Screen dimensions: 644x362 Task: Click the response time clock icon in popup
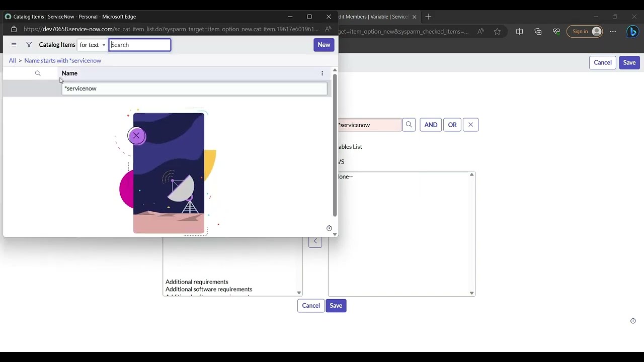(329, 228)
